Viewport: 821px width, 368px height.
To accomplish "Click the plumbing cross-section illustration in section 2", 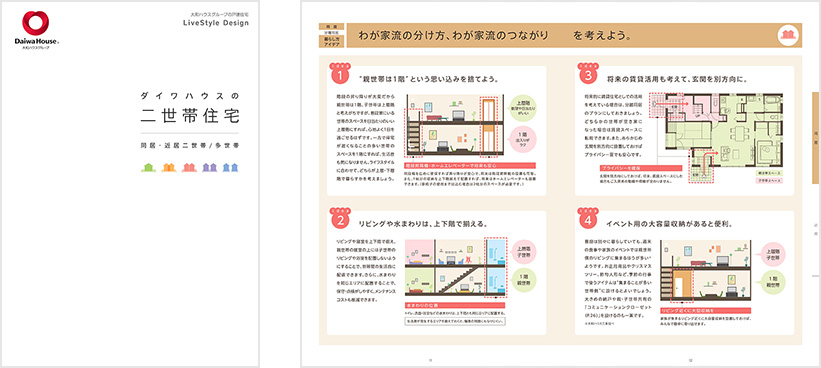I will click(x=455, y=268).
